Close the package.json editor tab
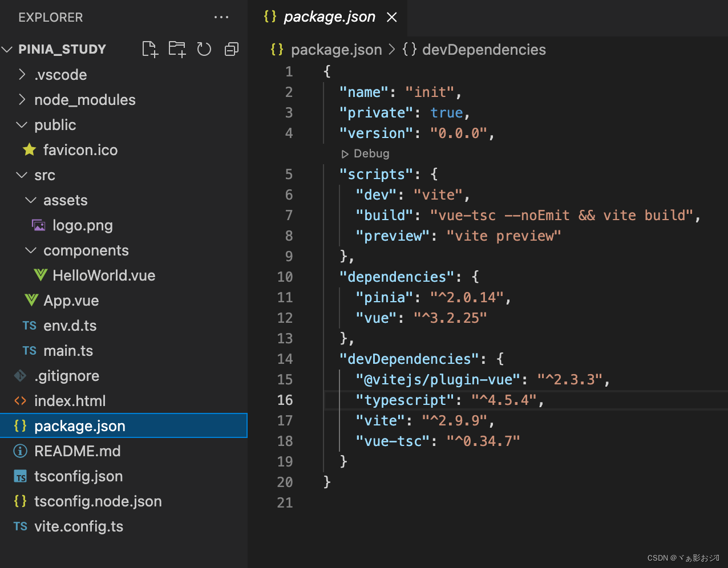The width and height of the screenshot is (728, 568). (392, 17)
